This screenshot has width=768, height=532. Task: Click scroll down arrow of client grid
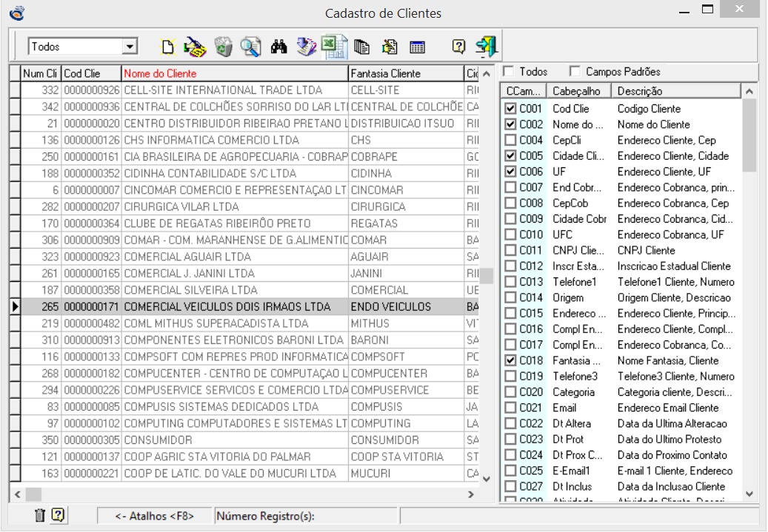pyautogui.click(x=487, y=479)
